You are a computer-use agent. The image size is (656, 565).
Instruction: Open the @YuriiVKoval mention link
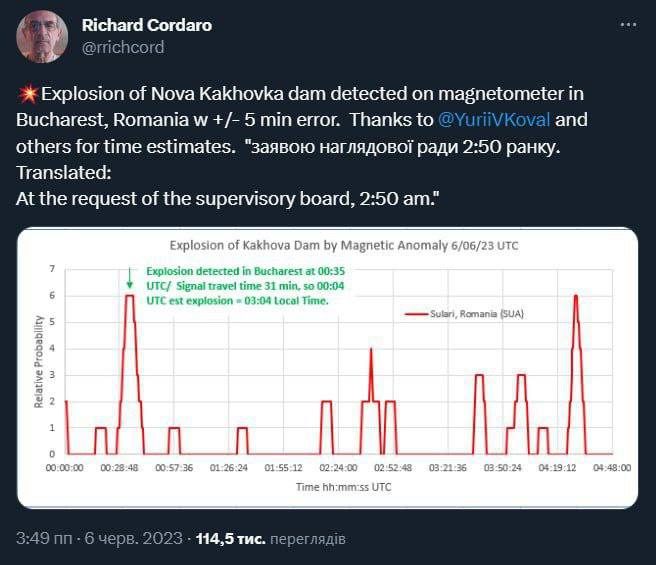pos(493,120)
